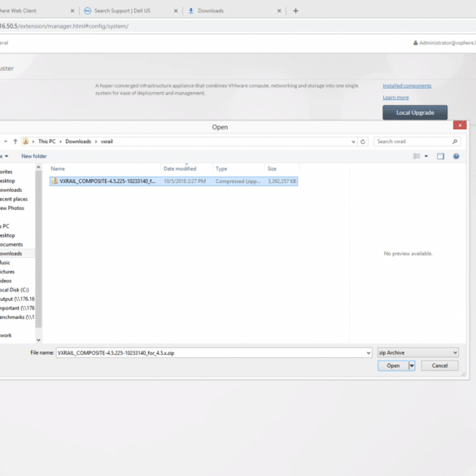476x476 pixels.
Task: Click the Local Upgrade button
Action: [415, 112]
